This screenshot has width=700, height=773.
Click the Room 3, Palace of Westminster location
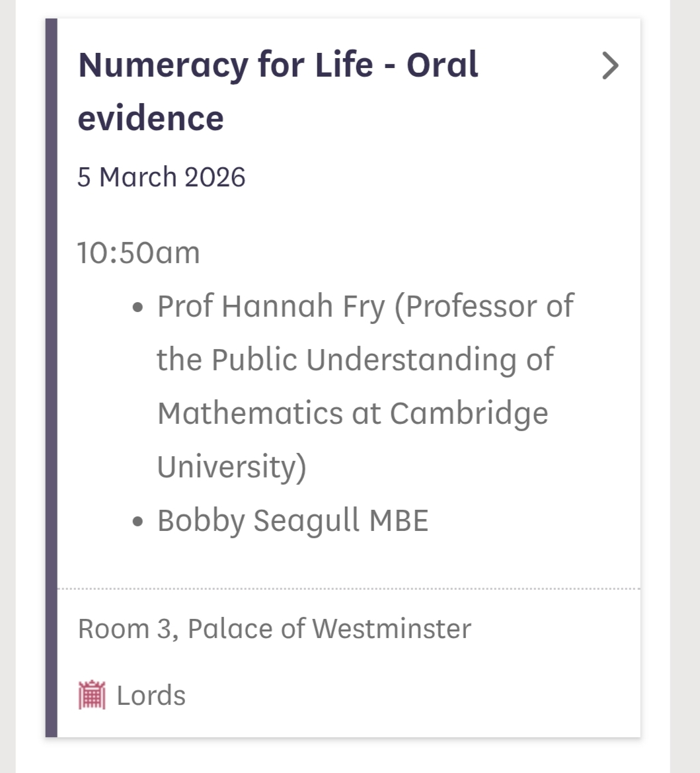[274, 628]
